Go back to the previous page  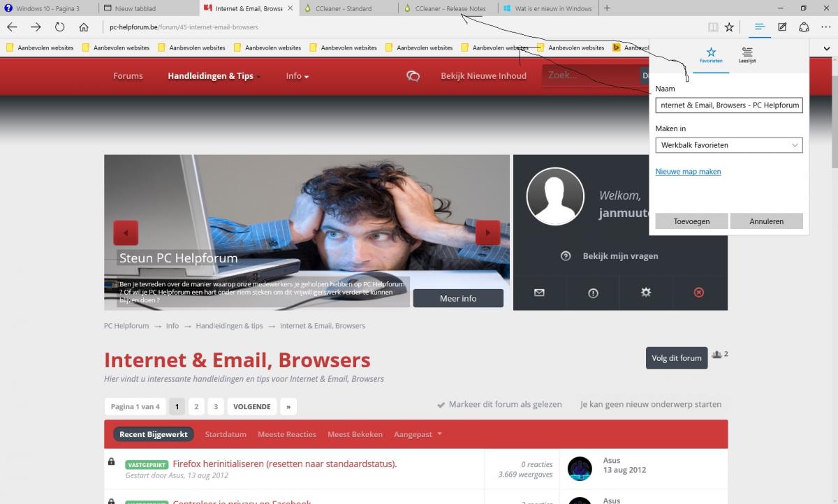12,27
